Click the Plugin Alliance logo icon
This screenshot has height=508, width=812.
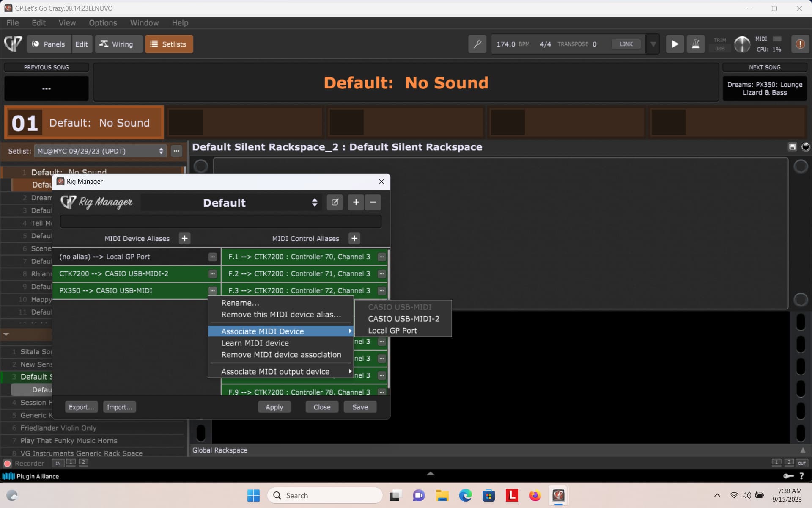tap(8, 476)
